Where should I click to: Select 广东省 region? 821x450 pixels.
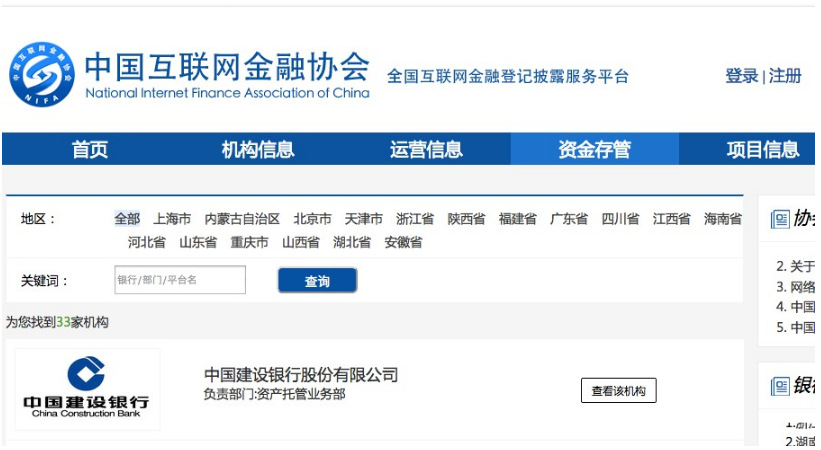(x=569, y=218)
